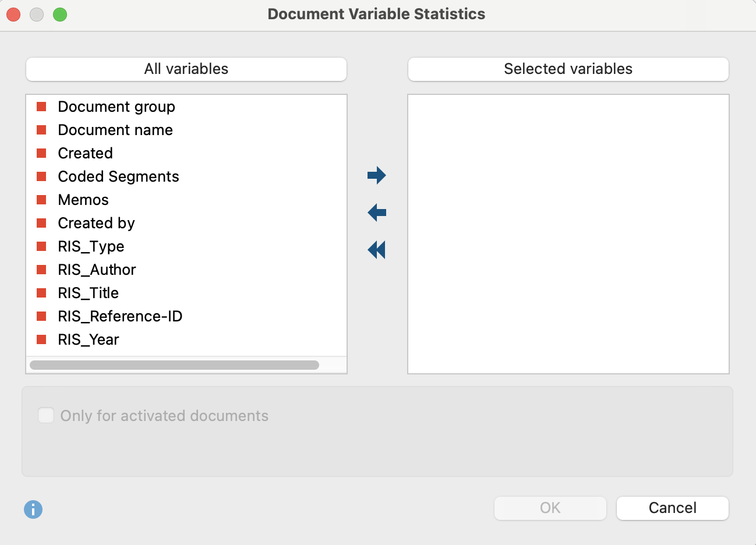Confirm the selection with OK
The image size is (756, 545).
tap(550, 508)
